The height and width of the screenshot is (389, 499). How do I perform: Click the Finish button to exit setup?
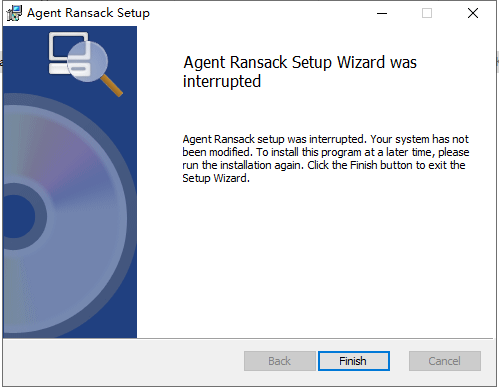tap(354, 361)
